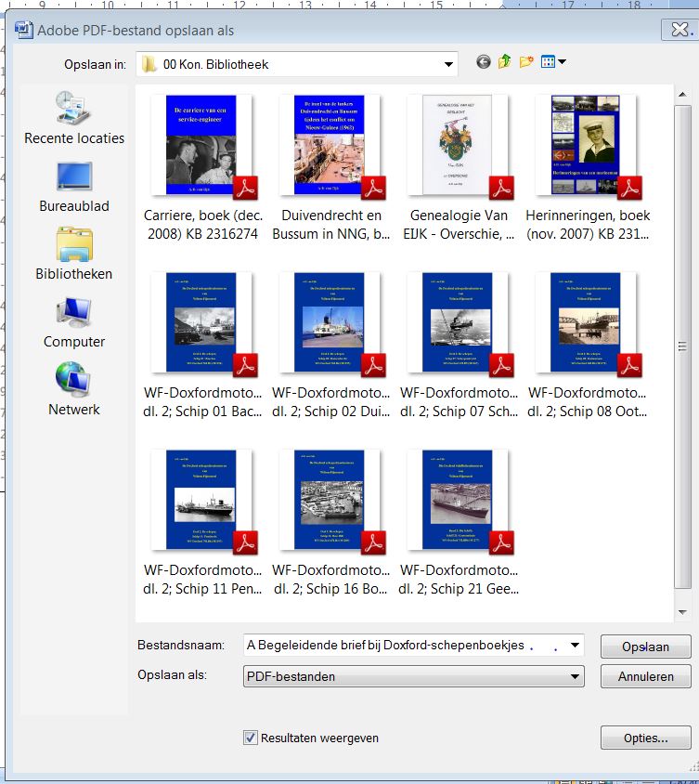Screen dimensions: 699x784
Task: Click the file list vertical scrollbar
Action: pyautogui.click(x=683, y=346)
